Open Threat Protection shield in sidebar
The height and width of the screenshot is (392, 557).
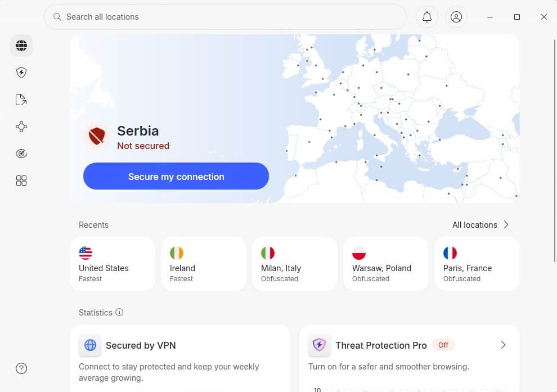coord(21,73)
